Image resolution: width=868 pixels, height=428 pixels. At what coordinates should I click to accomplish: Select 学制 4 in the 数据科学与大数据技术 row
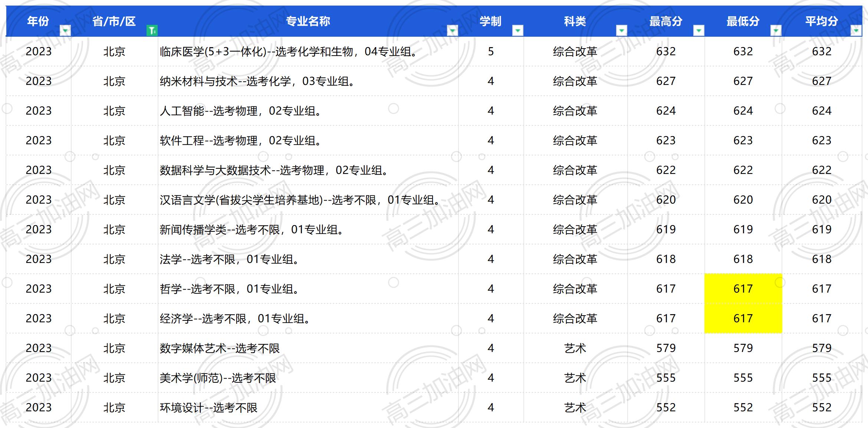tap(491, 170)
